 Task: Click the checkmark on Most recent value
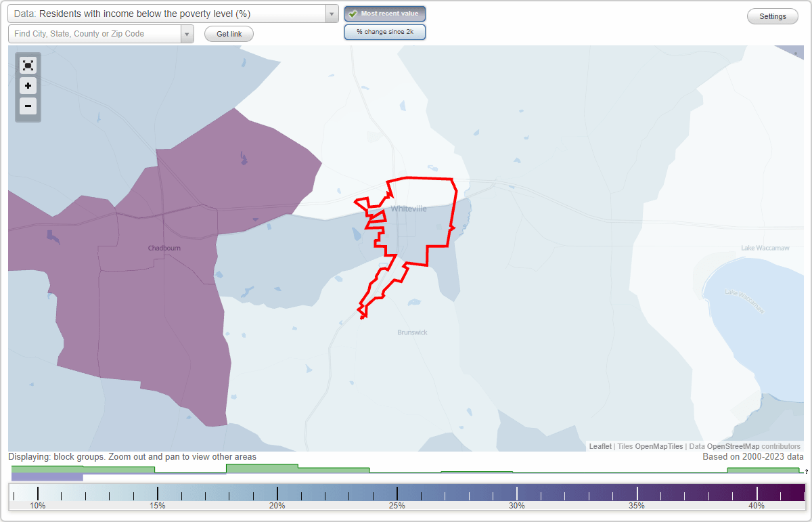tap(354, 13)
